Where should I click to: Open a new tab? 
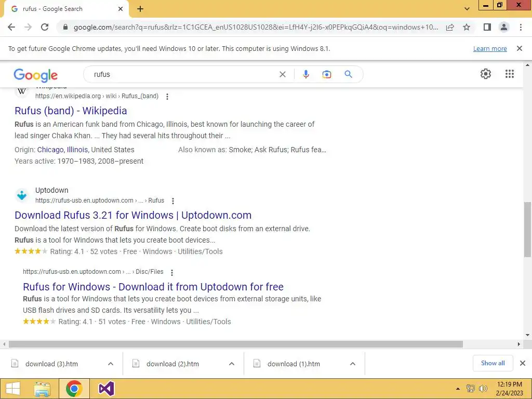tap(140, 9)
